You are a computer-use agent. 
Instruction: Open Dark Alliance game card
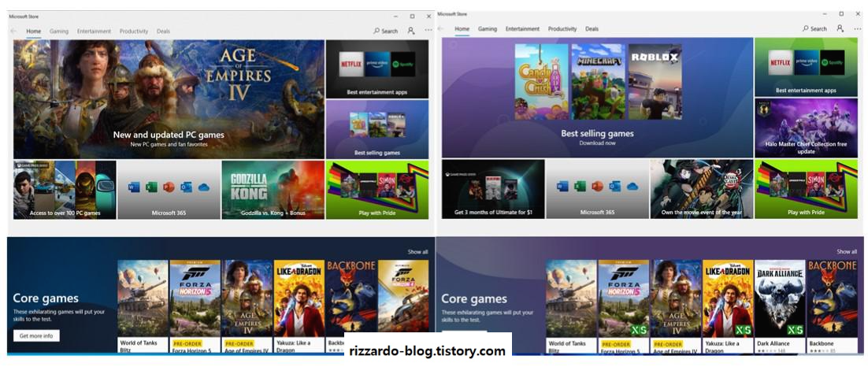(780, 307)
